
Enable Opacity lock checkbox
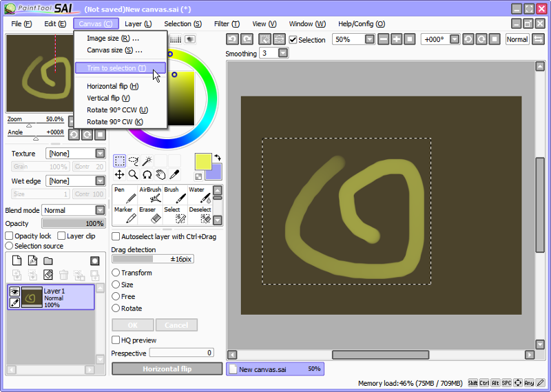pos(9,236)
